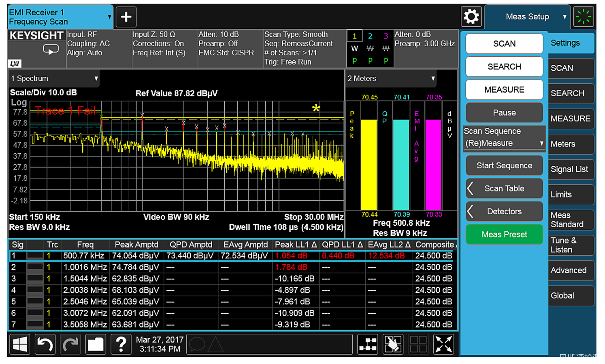
Task: Open the file folder icon
Action: tap(96, 345)
